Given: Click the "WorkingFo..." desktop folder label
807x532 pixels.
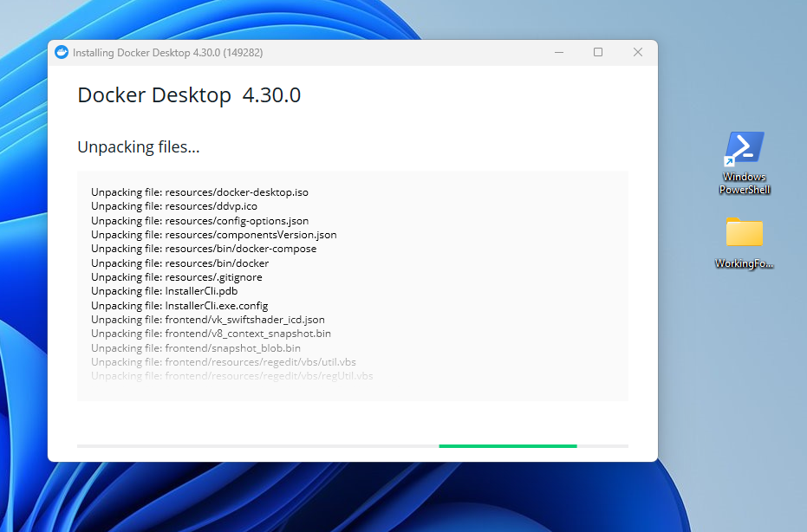Looking at the screenshot, I should click(x=745, y=263).
